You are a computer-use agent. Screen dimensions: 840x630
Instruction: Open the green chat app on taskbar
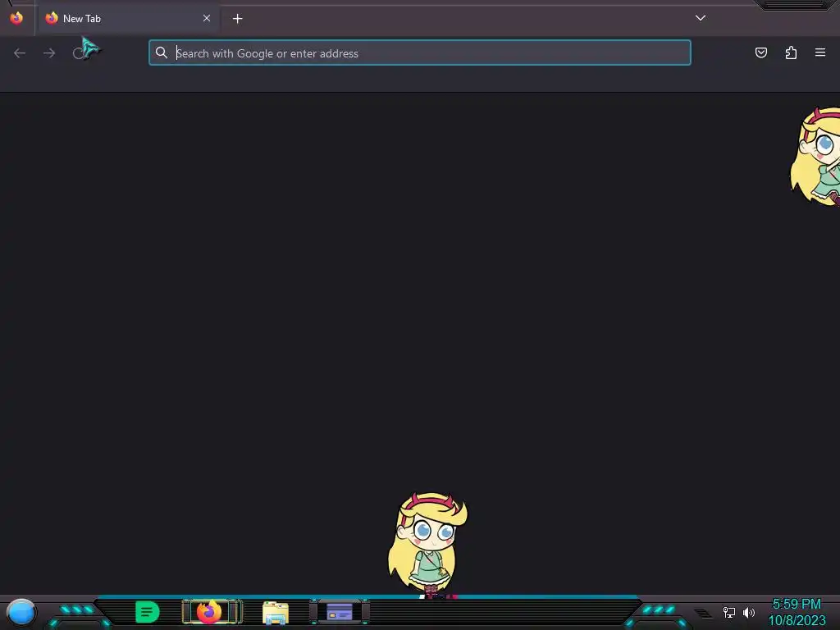(148, 612)
